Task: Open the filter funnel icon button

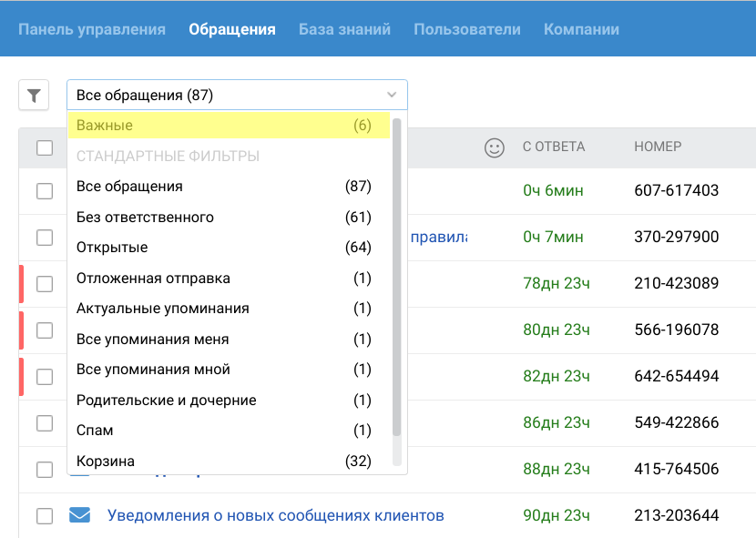Action: (x=34, y=95)
